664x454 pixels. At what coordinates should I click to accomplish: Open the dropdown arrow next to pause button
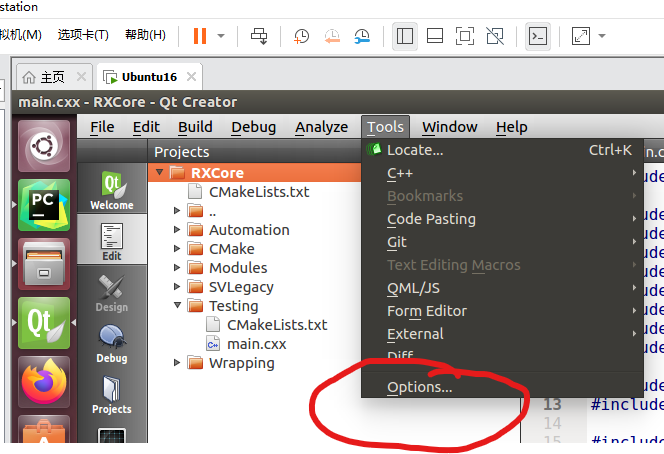click(221, 36)
